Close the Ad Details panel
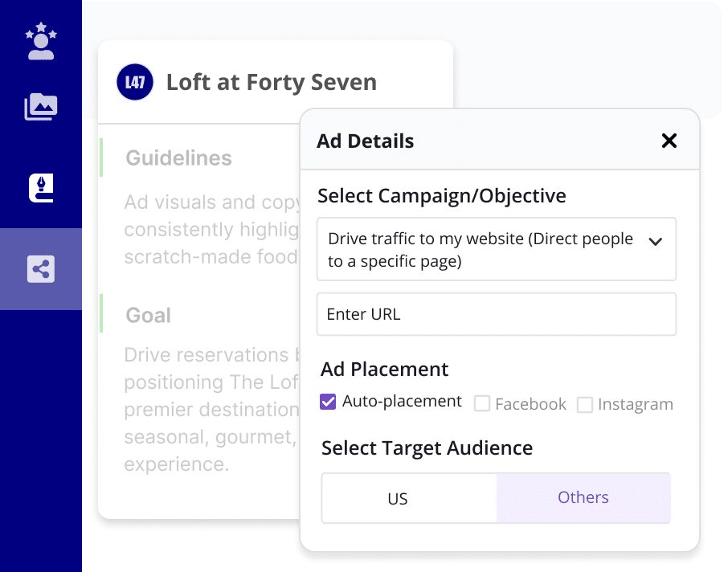This screenshot has height=572, width=728. pyautogui.click(x=669, y=141)
